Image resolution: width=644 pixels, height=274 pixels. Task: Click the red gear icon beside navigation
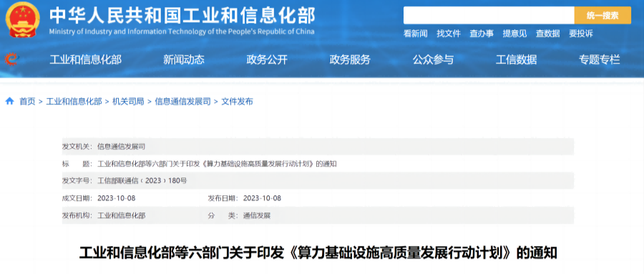[x=11, y=59]
